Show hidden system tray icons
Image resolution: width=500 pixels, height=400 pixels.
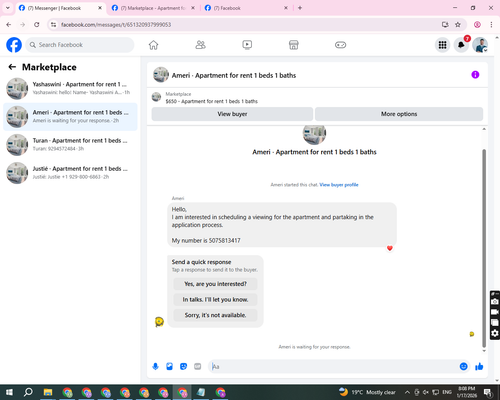tap(407, 392)
